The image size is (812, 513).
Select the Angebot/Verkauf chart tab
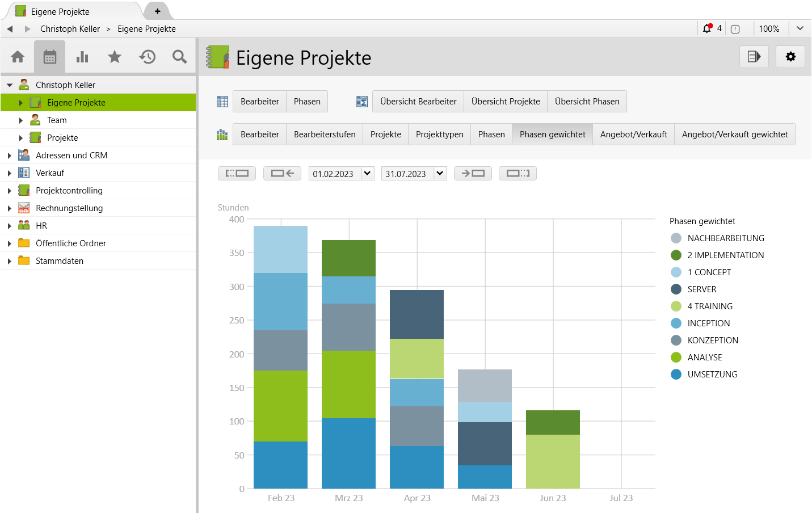point(633,134)
